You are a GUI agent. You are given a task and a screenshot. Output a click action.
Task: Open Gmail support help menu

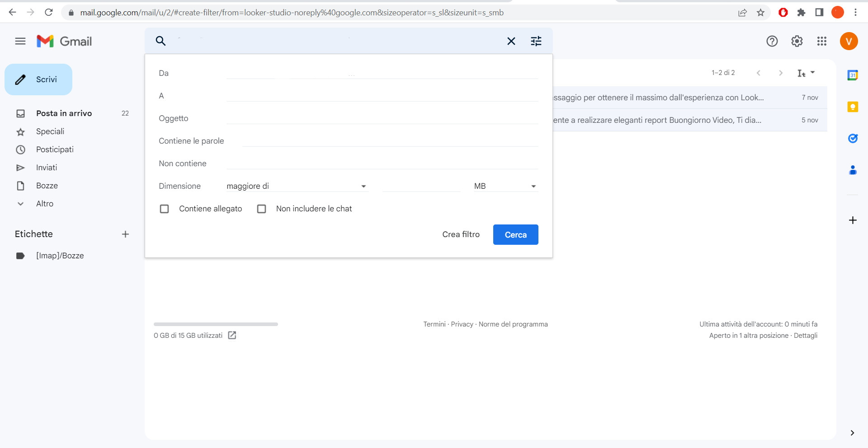pyautogui.click(x=772, y=41)
